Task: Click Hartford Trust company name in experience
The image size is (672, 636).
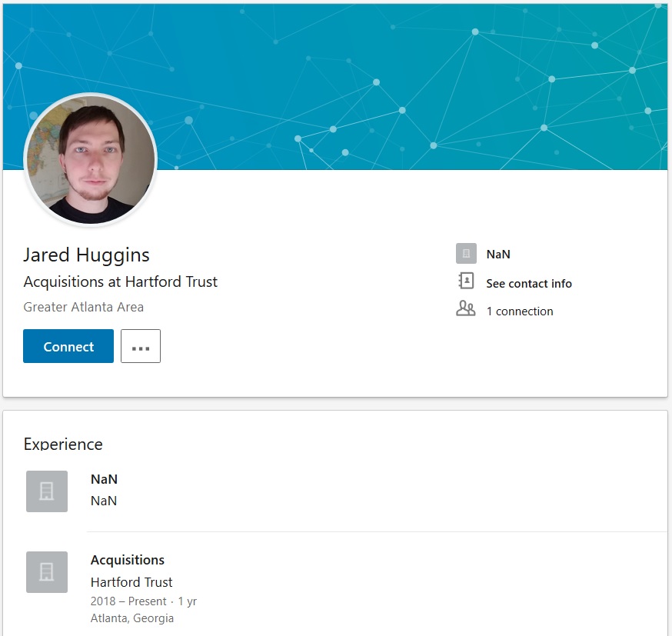Action: [x=131, y=582]
